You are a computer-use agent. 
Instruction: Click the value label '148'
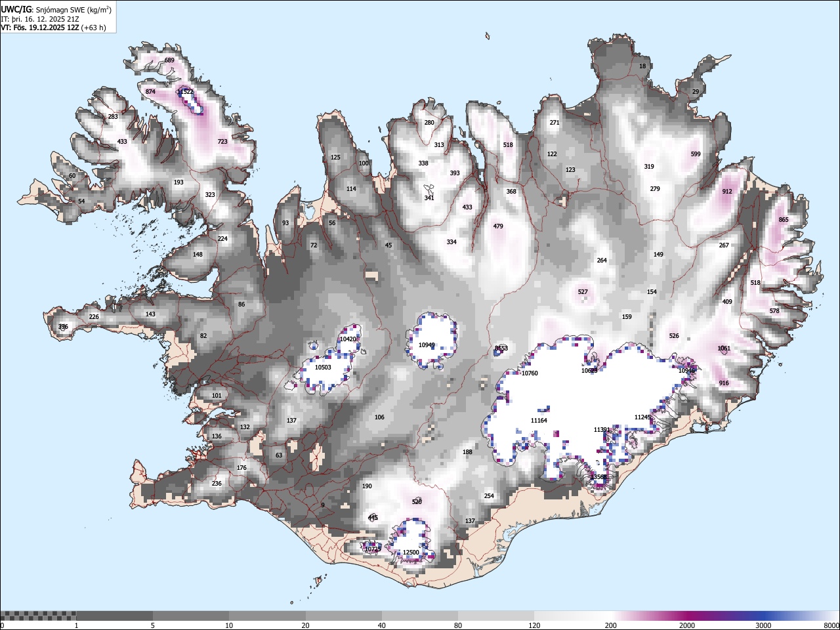point(198,255)
